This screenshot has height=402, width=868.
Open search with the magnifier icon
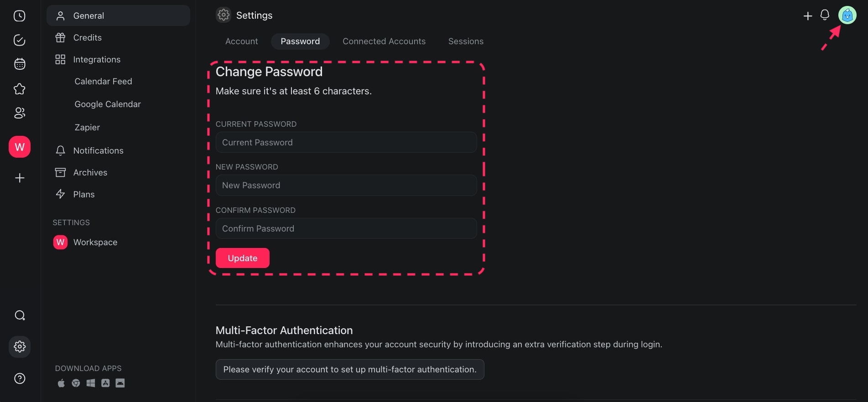20,315
